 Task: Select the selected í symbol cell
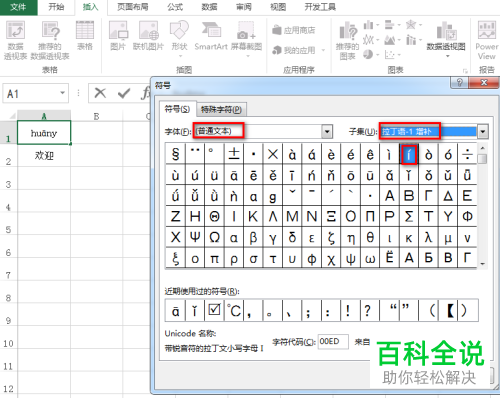click(x=409, y=154)
